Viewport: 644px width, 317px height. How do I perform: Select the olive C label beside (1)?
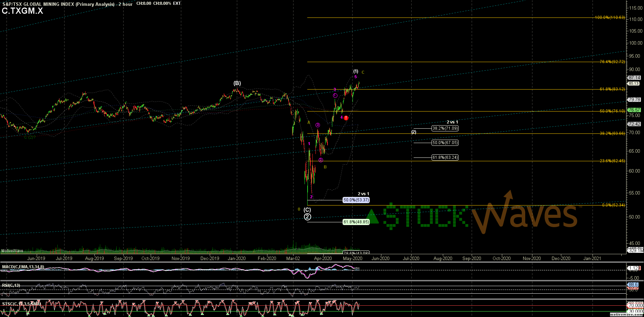363,72
